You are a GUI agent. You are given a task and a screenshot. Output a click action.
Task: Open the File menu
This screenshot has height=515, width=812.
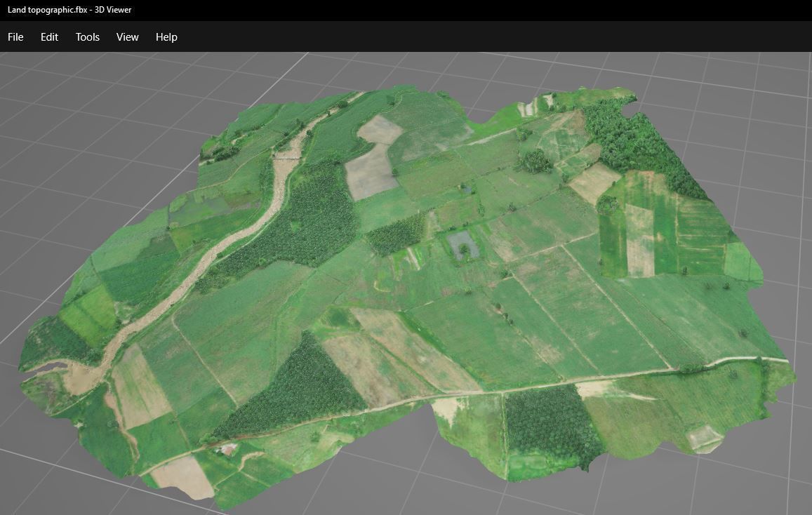(15, 36)
